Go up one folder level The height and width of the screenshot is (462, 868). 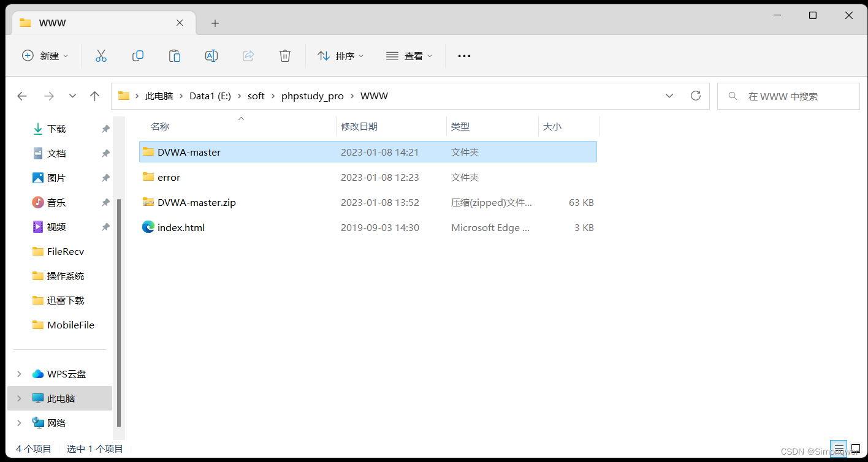pyautogui.click(x=94, y=96)
